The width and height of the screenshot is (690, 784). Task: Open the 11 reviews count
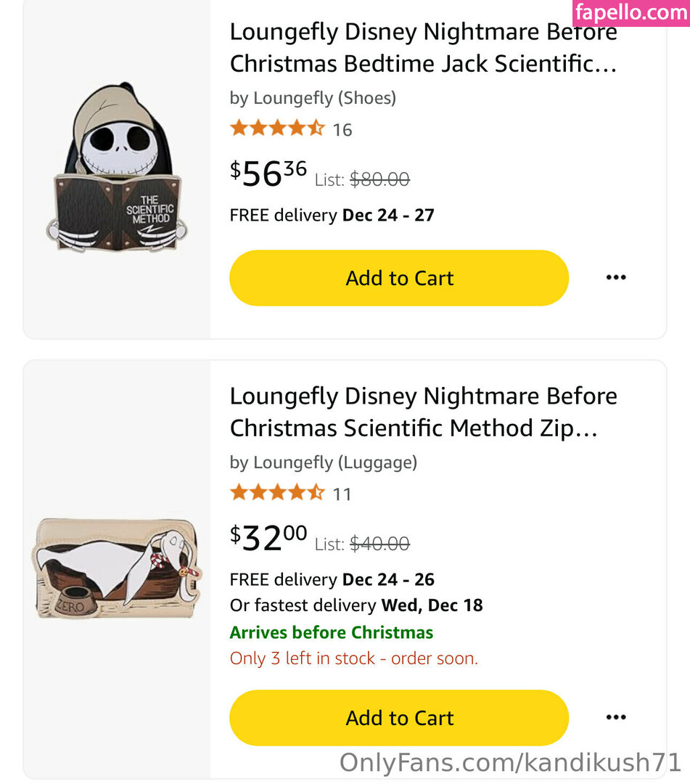point(342,494)
